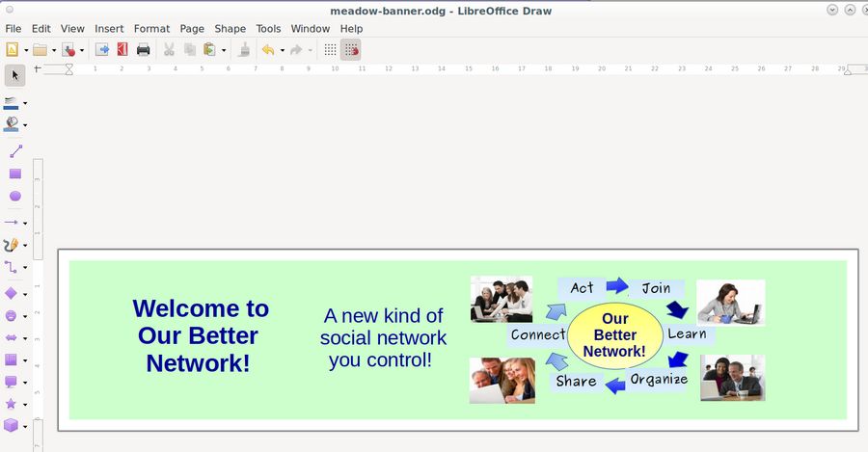The height and width of the screenshot is (452, 868).
Task: Open the Format menu
Action: (151, 29)
